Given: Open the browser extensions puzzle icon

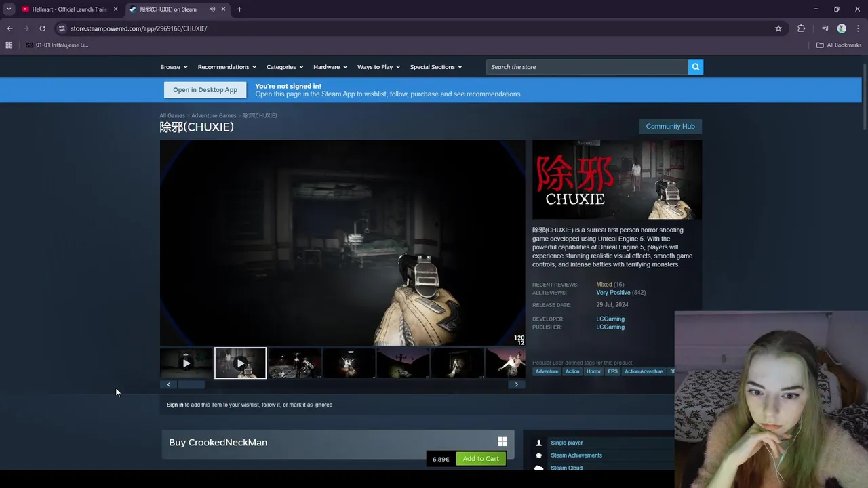Looking at the screenshot, I should [801, 28].
